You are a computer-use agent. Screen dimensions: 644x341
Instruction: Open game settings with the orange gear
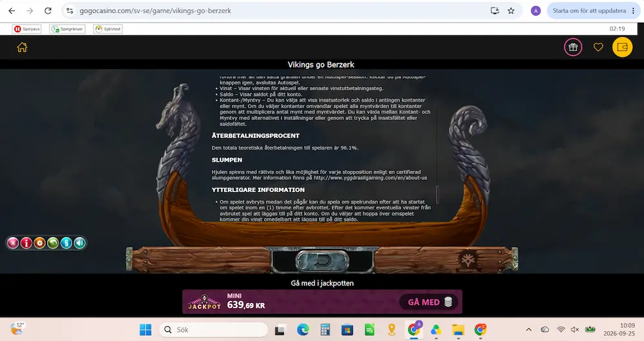[40, 243]
